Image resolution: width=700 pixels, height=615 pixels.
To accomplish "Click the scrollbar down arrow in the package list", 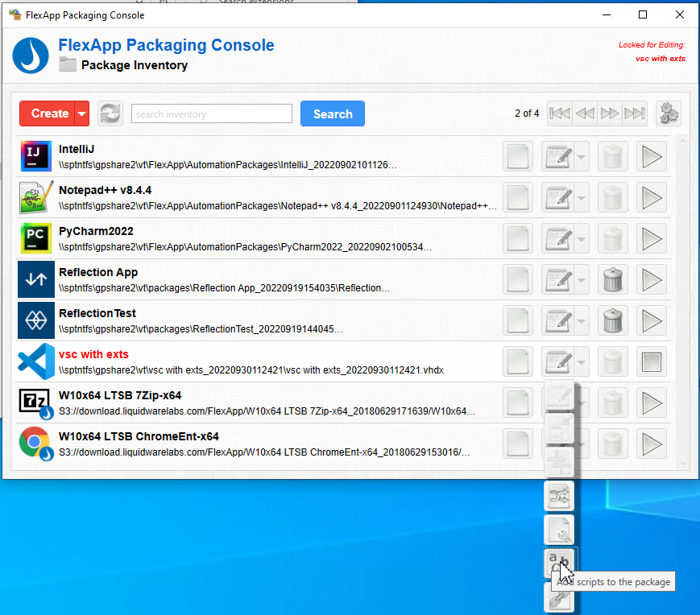I will (x=682, y=464).
